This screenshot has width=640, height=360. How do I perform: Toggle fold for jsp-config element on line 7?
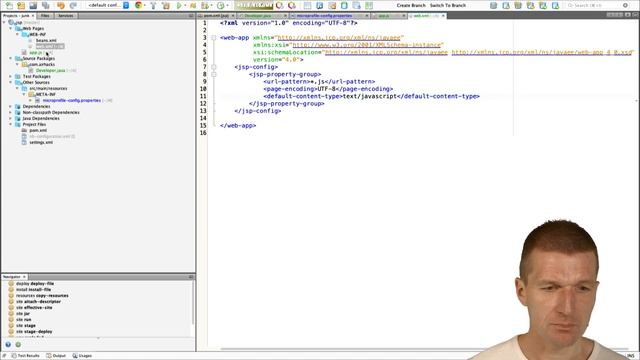(214, 67)
